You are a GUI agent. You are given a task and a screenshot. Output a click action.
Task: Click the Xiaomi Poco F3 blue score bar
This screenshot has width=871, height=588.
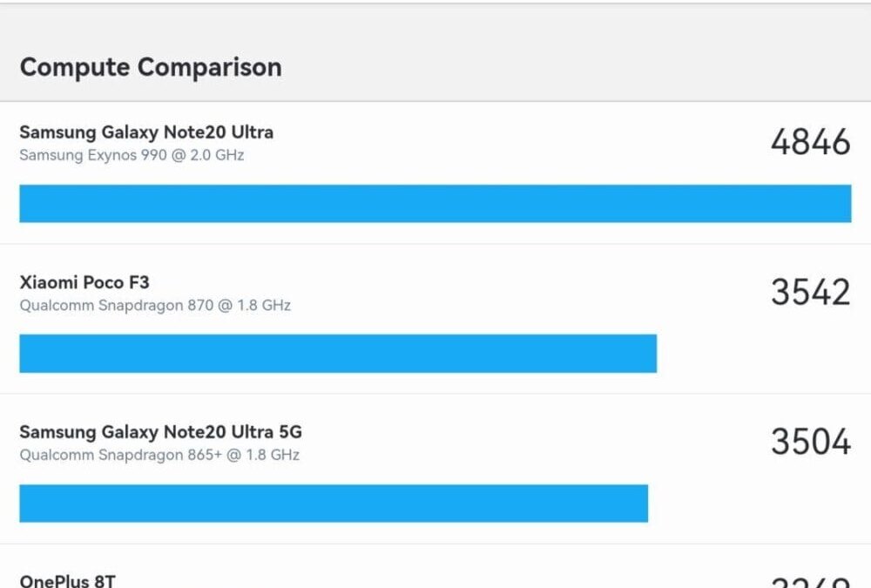tap(338, 354)
